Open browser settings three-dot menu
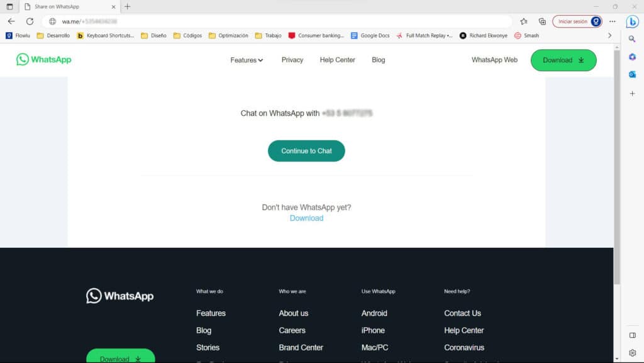 coord(613,21)
